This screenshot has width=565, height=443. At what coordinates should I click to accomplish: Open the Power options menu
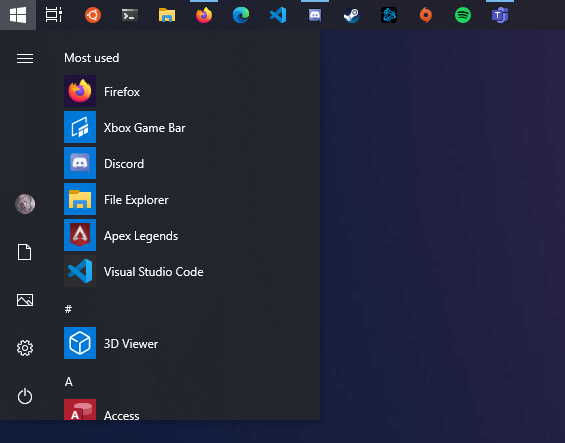[x=25, y=396]
